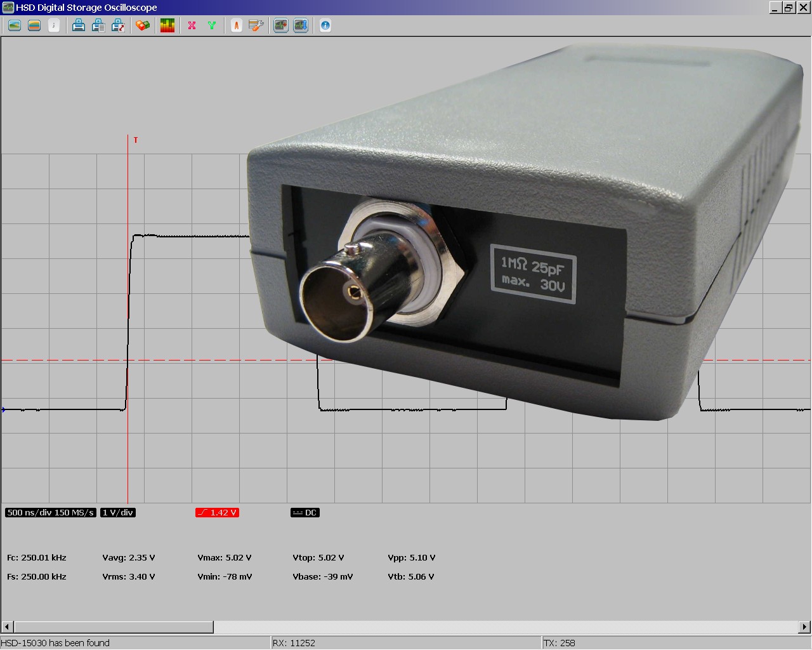The width and height of the screenshot is (812, 650).
Task: Click the Vtop: 5.02 V measurement
Action: [x=318, y=558]
